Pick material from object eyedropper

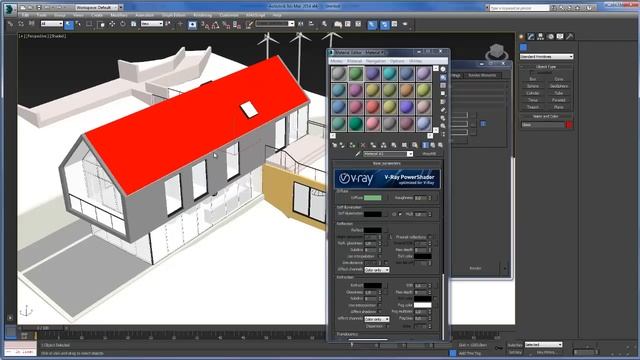(x=358, y=154)
